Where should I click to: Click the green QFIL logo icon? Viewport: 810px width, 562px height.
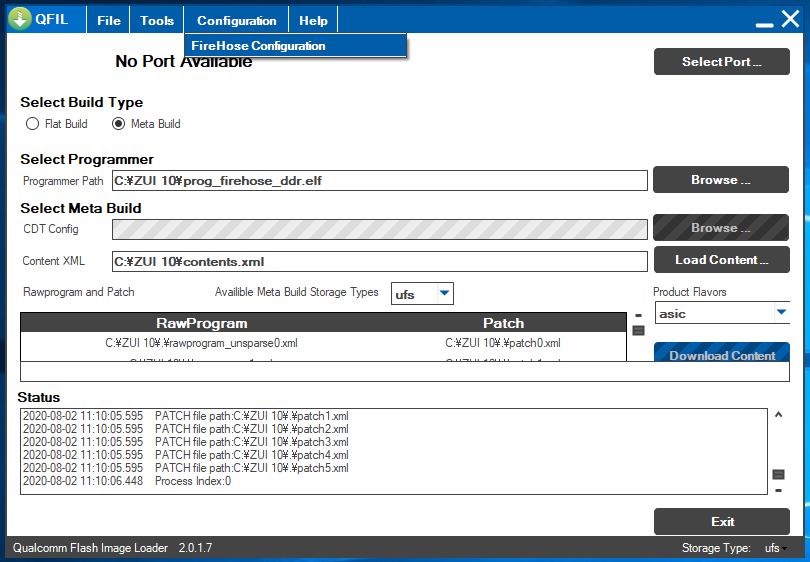coord(20,19)
